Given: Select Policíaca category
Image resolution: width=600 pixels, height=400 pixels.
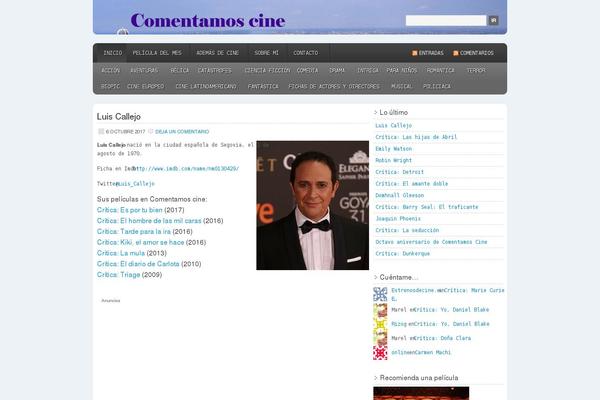Looking at the screenshot, I should click(x=437, y=87).
